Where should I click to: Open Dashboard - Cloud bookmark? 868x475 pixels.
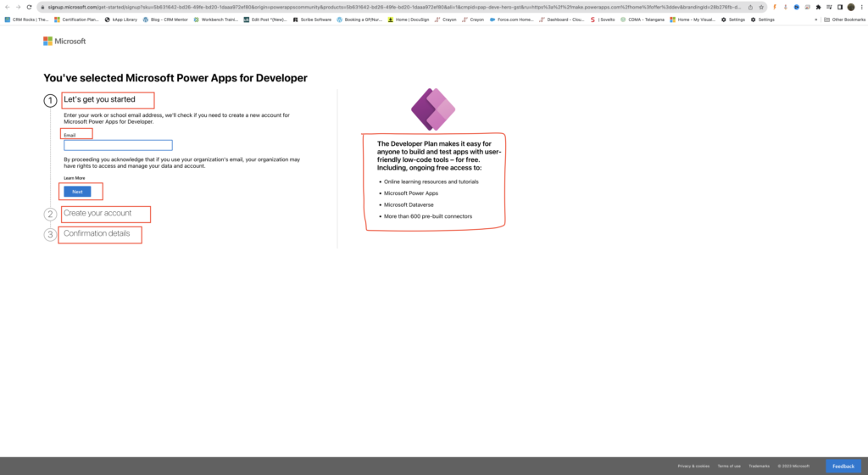click(x=561, y=20)
